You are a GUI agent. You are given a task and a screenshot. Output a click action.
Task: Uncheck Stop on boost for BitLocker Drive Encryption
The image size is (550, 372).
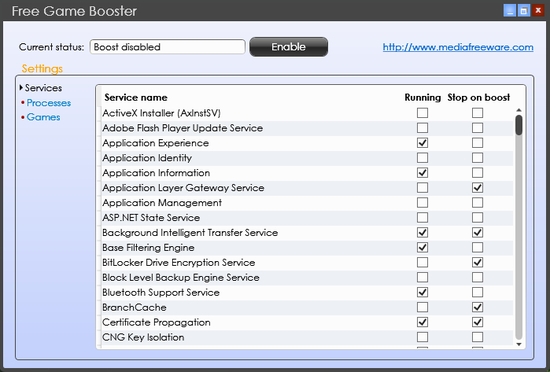click(x=477, y=263)
